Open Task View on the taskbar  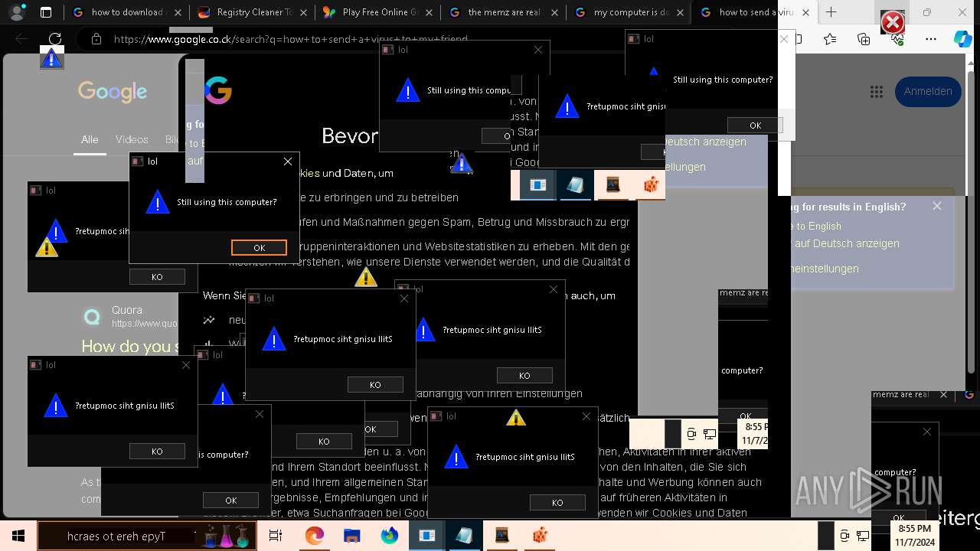click(x=276, y=536)
